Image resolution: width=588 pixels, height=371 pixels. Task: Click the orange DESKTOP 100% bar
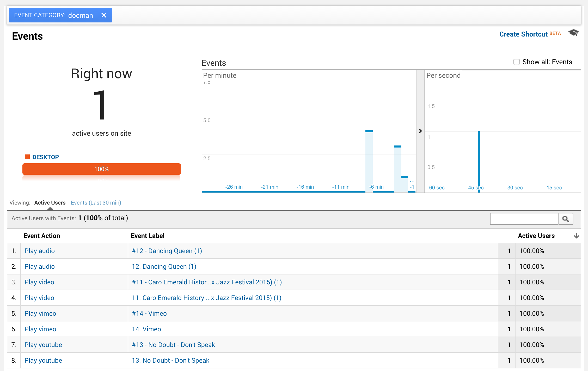[x=101, y=169]
